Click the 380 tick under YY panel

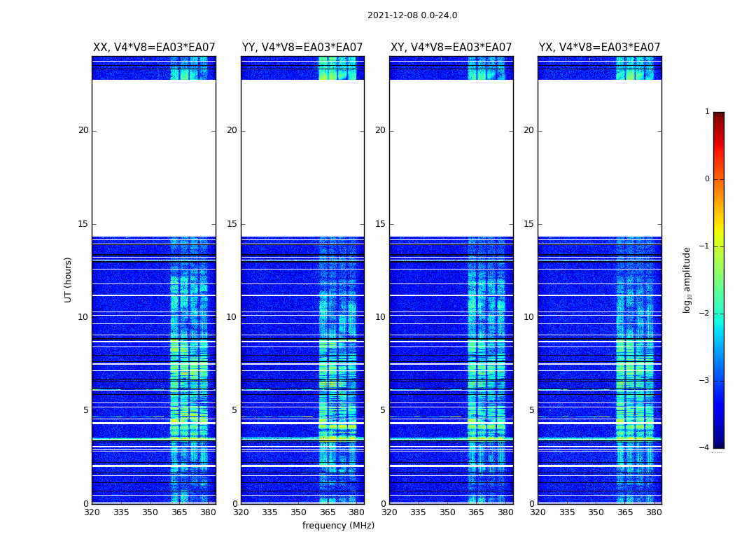pyautogui.click(x=356, y=512)
